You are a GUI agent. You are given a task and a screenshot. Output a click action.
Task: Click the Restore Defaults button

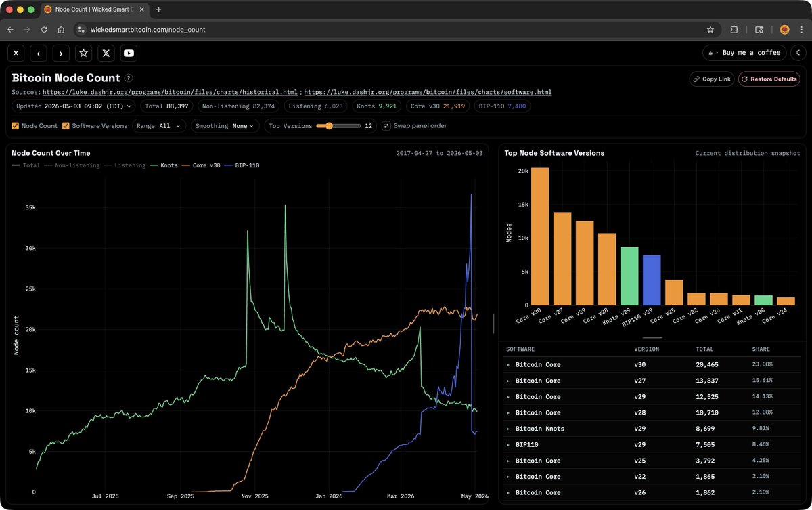[x=769, y=79]
